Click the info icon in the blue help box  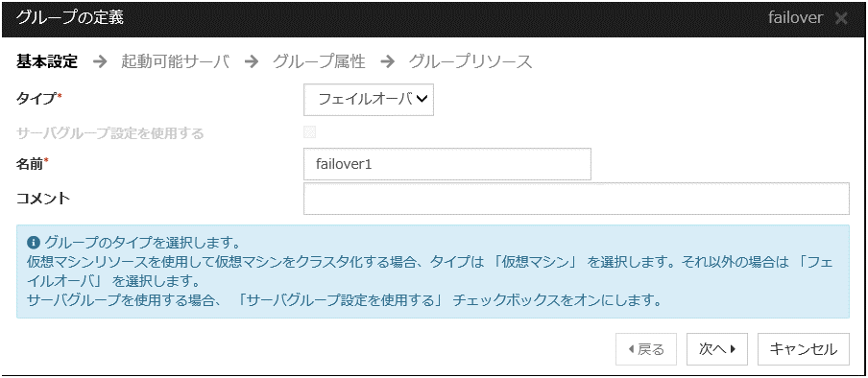[34, 242]
